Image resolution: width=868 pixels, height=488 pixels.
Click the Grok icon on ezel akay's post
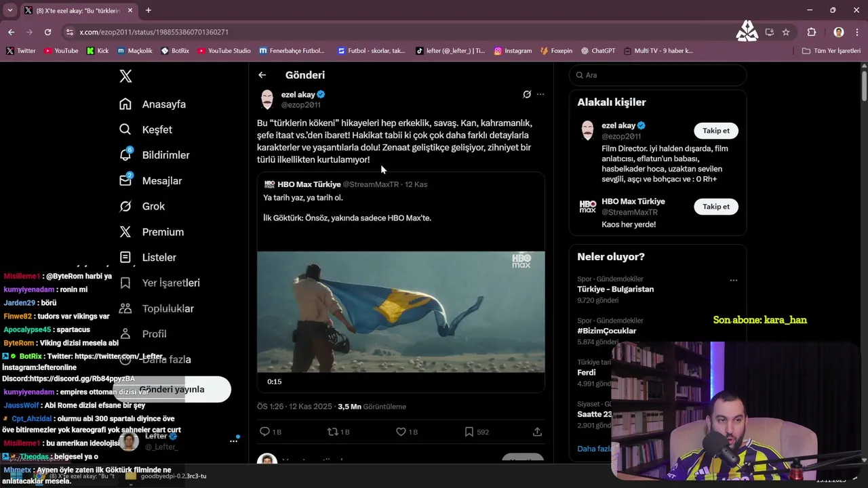pyautogui.click(x=527, y=94)
